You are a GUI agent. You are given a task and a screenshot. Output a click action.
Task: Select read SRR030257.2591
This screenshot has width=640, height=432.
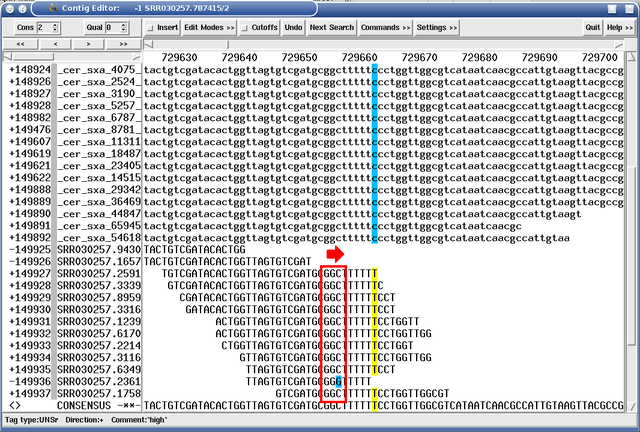[98, 274]
